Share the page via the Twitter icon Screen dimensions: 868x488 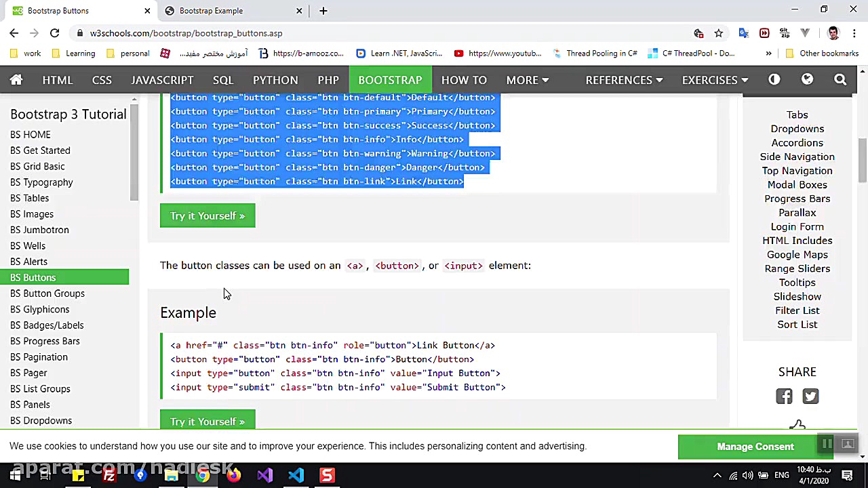810,396
